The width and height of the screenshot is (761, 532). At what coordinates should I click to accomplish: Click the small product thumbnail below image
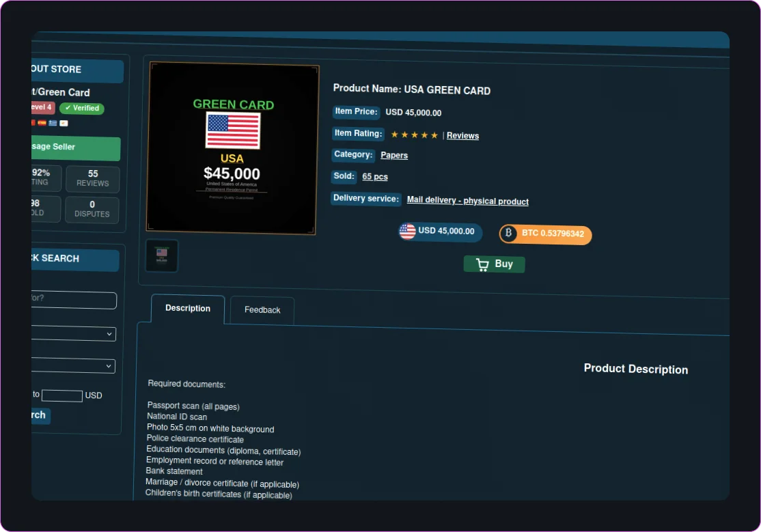click(162, 255)
